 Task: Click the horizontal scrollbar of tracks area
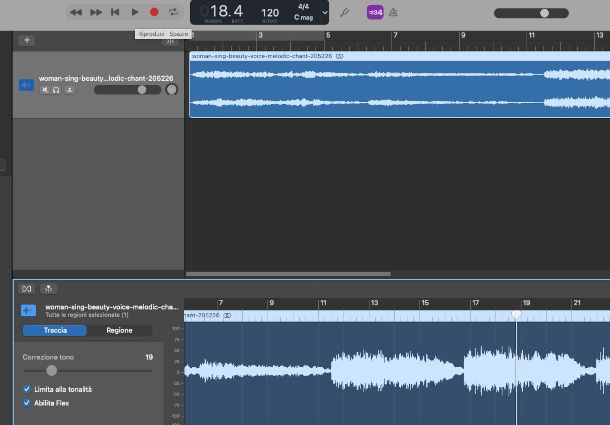tap(288, 274)
